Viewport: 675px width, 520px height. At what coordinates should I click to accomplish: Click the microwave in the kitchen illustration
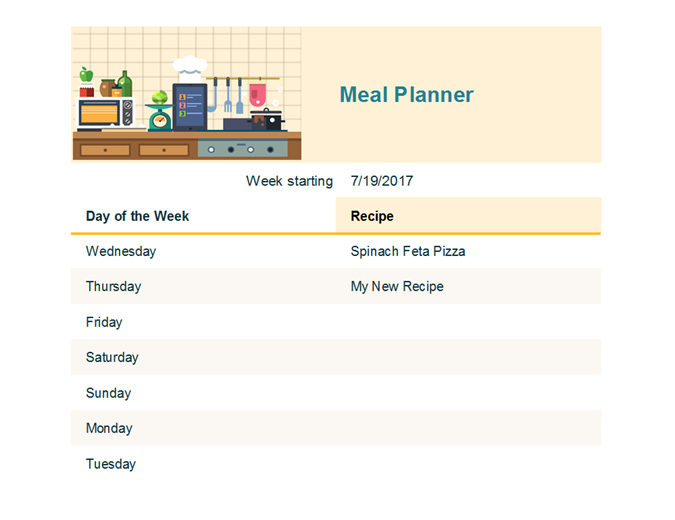(x=103, y=114)
